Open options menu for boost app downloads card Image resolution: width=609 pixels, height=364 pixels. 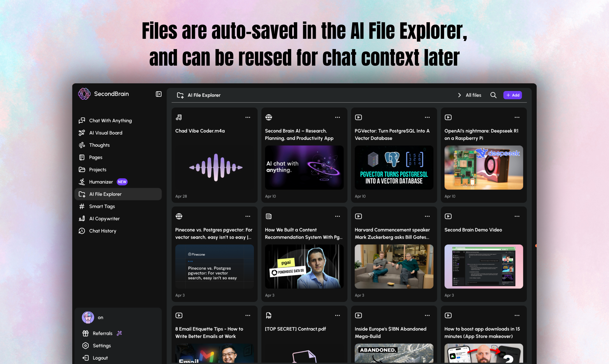pyautogui.click(x=517, y=315)
